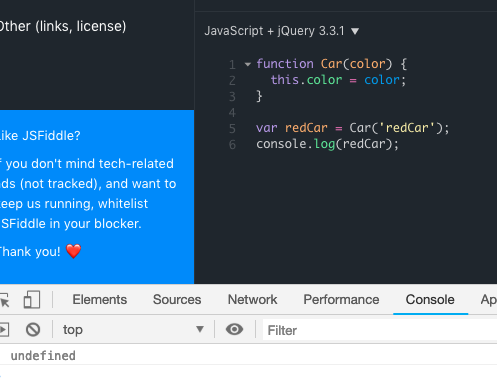497x386 pixels.
Task: Clear the console with the ban icon
Action: point(33,330)
